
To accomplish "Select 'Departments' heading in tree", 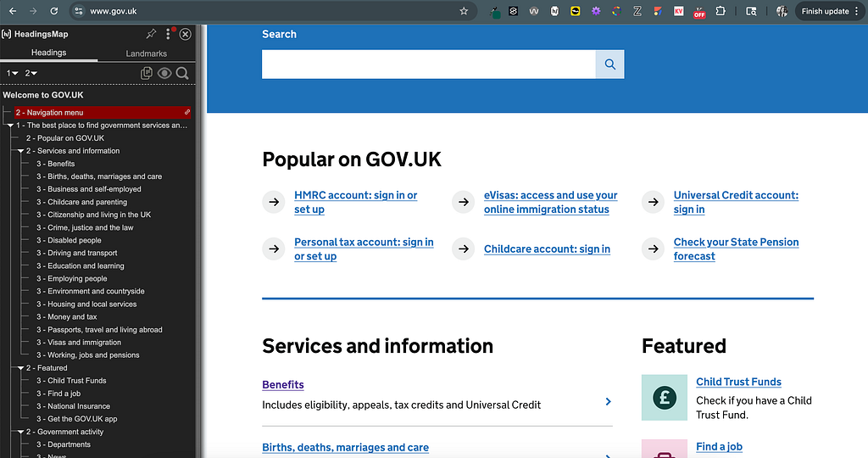I will [x=63, y=444].
